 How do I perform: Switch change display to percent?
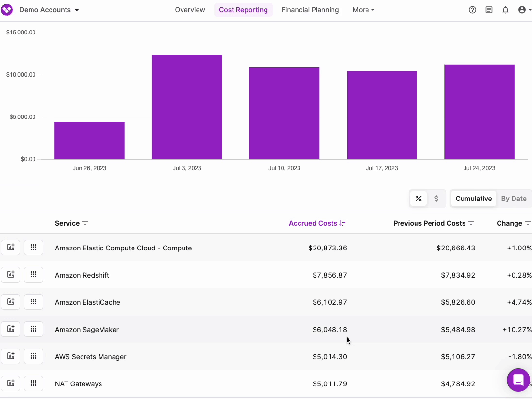click(418, 199)
